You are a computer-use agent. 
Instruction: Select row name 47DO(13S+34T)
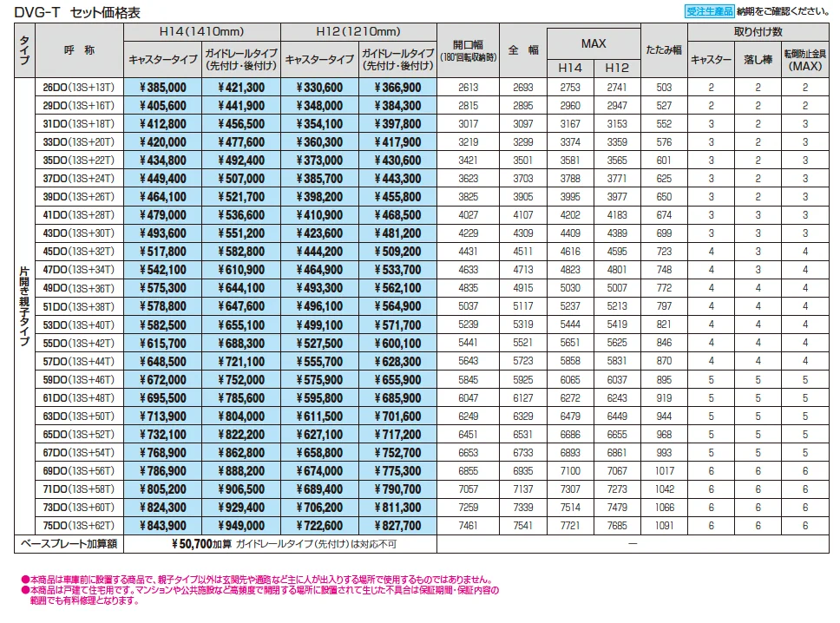[79, 270]
